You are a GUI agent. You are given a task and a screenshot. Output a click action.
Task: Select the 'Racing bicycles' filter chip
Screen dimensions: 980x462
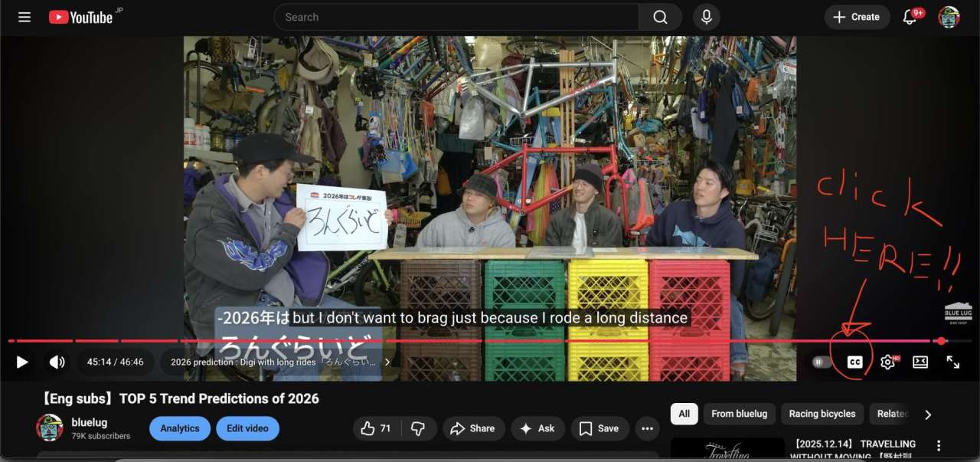(822, 414)
